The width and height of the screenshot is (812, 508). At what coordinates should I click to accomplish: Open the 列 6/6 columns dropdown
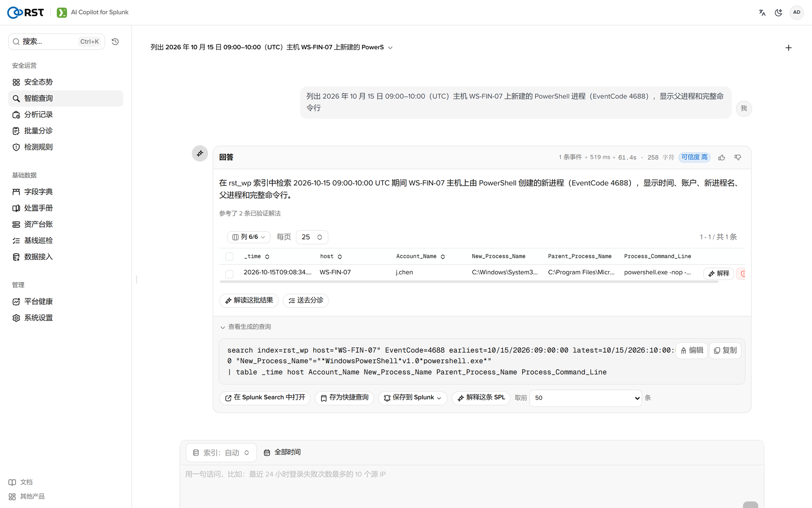[x=249, y=237]
